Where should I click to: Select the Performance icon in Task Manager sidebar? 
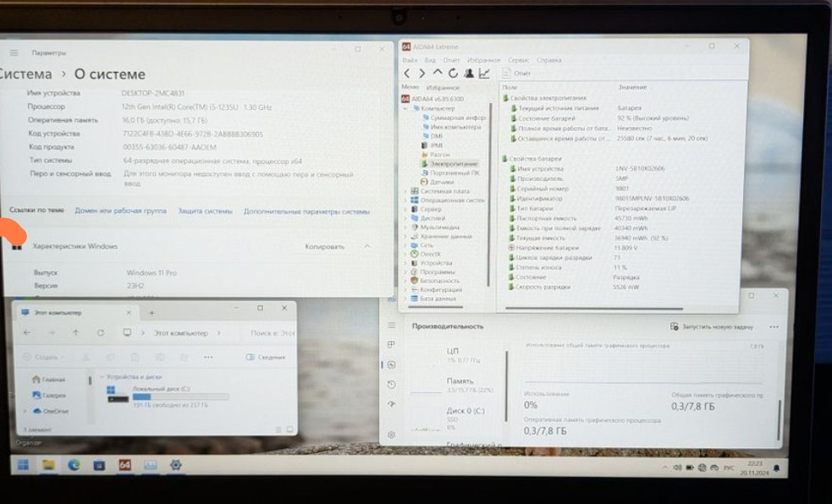390,364
